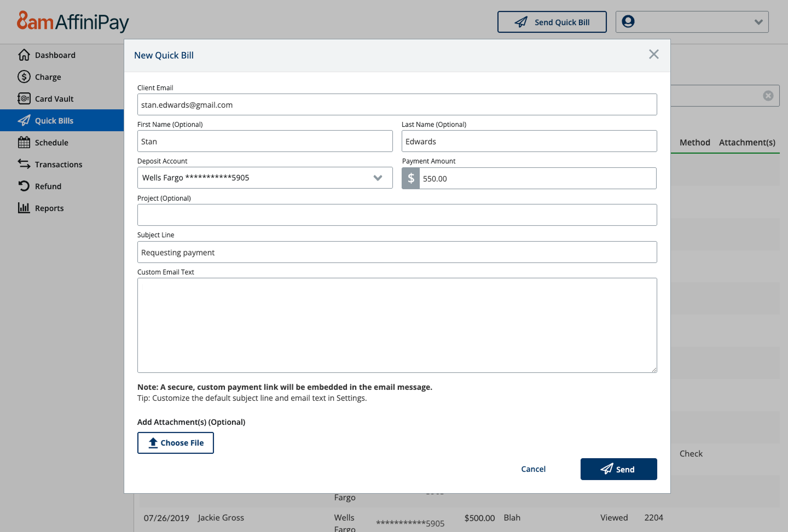Select Quick Bills in the sidebar
This screenshot has height=532, width=788.
coord(54,120)
